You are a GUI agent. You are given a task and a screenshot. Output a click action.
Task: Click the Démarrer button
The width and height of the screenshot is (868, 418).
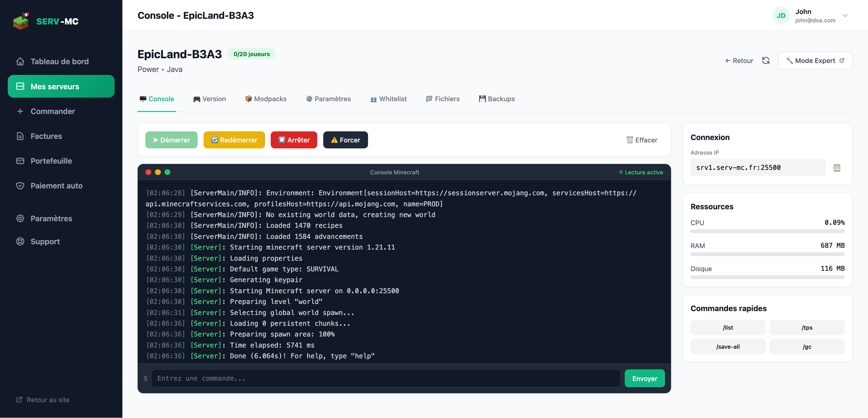171,140
